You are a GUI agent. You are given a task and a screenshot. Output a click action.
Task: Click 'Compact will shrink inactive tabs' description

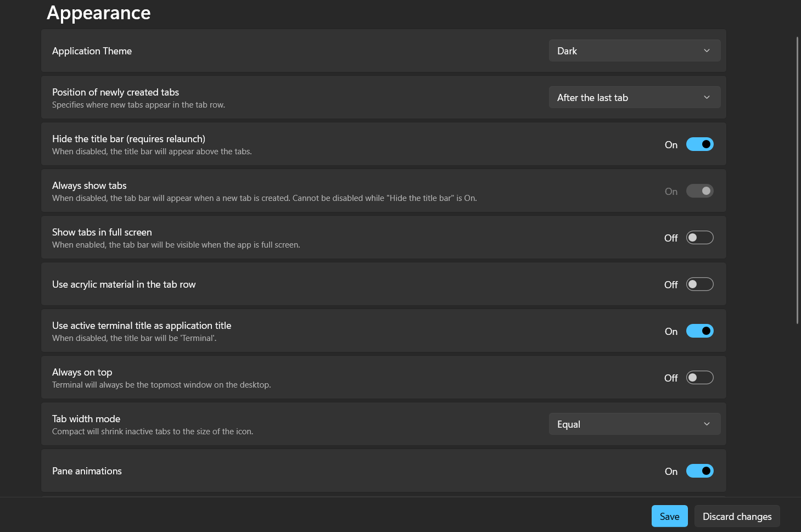click(153, 432)
